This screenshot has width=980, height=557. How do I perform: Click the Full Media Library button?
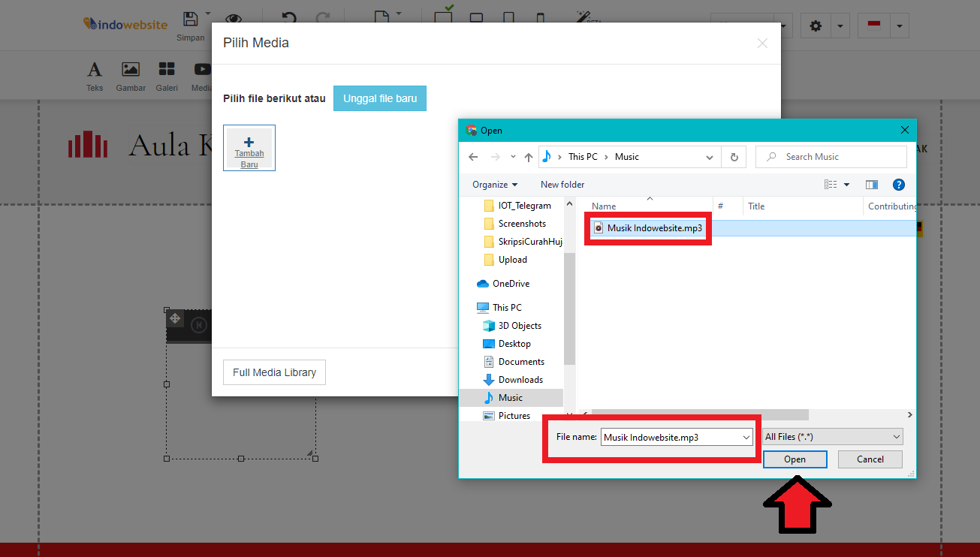pyautogui.click(x=274, y=372)
